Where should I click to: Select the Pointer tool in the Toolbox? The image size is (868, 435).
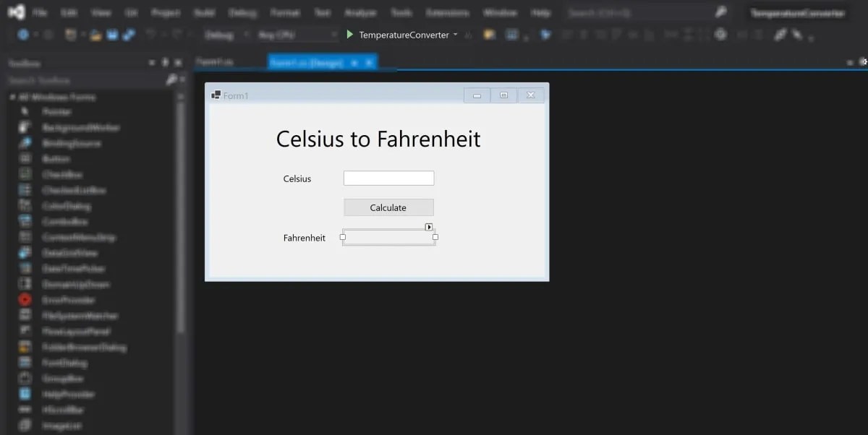(58, 111)
